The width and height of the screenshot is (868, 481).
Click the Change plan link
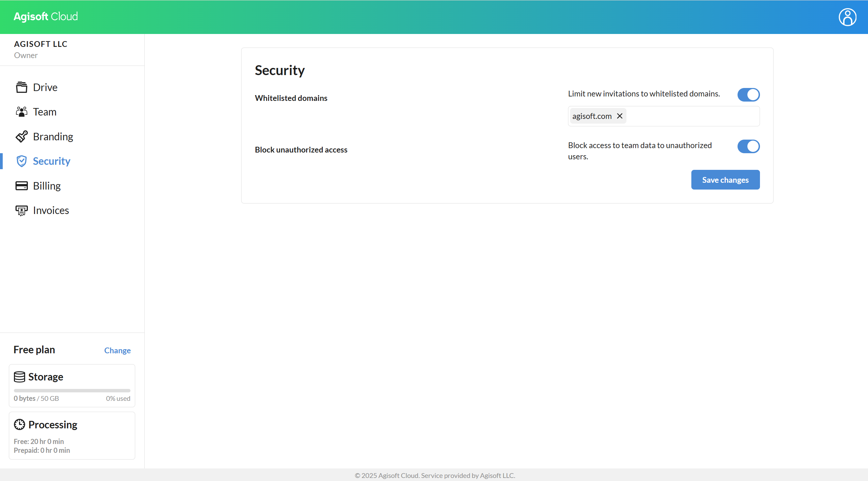(117, 350)
